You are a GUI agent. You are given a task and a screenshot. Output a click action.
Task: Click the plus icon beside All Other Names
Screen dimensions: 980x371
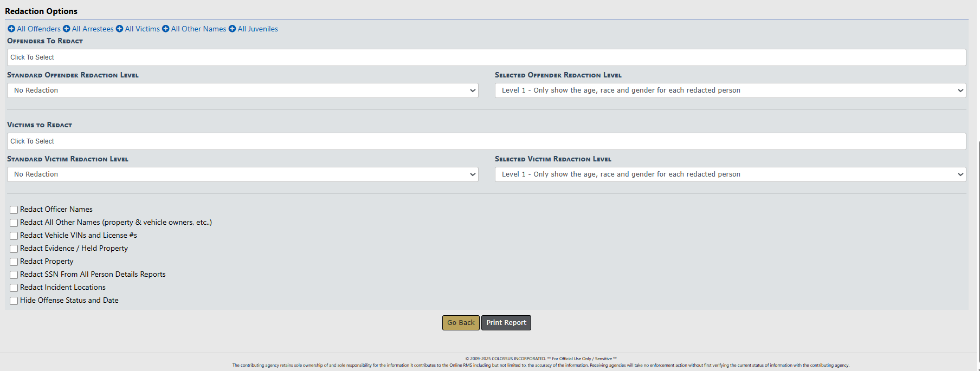click(x=166, y=29)
